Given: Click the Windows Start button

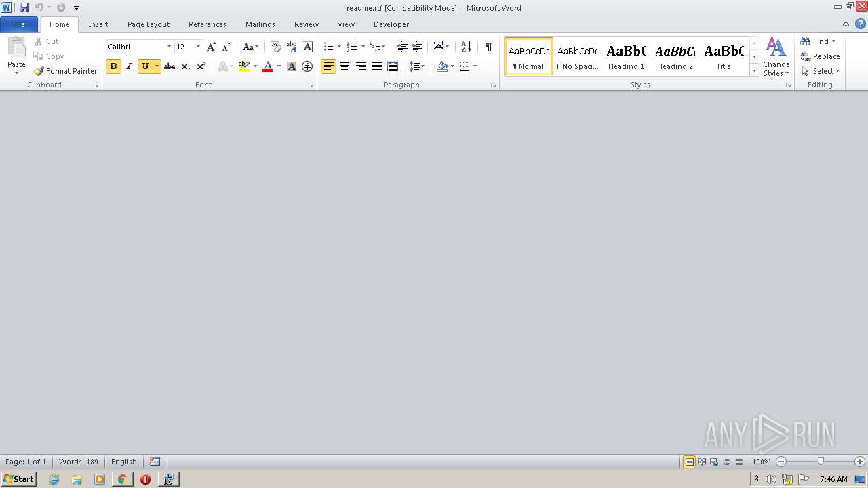Looking at the screenshot, I should click(18, 479).
